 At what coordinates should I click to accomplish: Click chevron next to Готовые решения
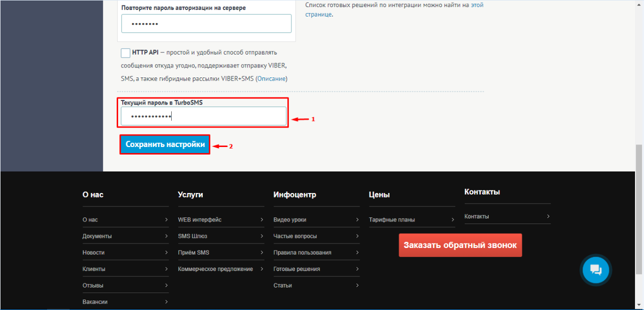(x=357, y=269)
